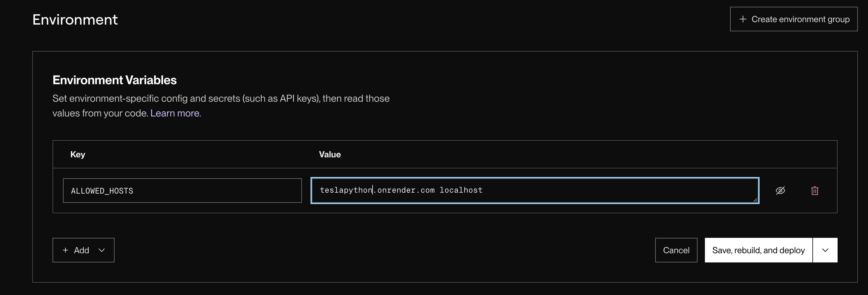Click the resize handle of the value textarea
Screen dimensions: 868x295
point(755,200)
